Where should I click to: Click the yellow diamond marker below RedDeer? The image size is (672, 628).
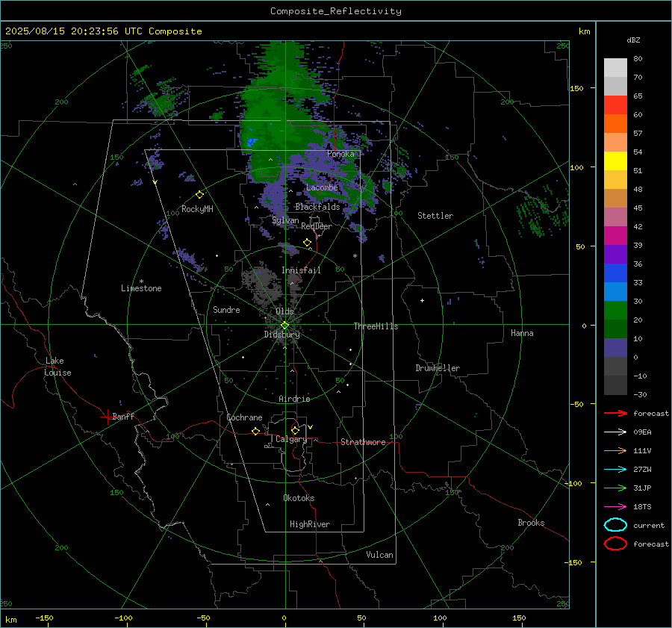[308, 243]
